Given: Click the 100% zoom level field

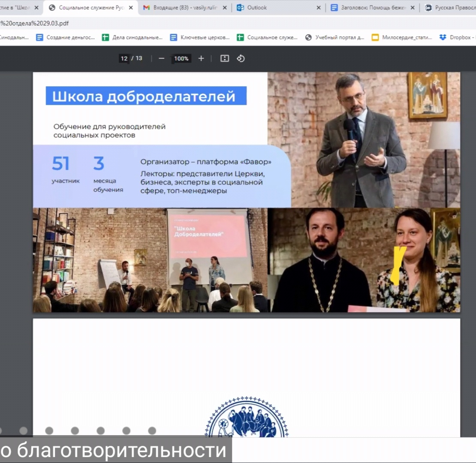Looking at the screenshot, I should pos(181,58).
